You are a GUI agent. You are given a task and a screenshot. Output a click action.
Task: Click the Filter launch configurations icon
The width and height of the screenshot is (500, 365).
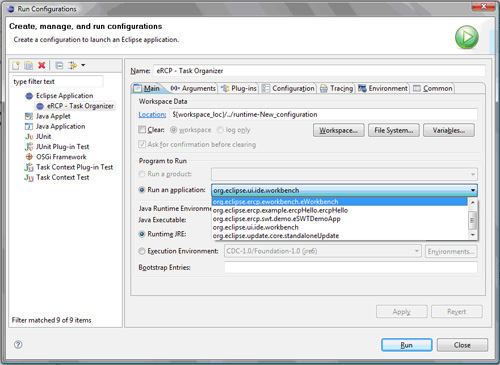pyautogui.click(x=72, y=65)
